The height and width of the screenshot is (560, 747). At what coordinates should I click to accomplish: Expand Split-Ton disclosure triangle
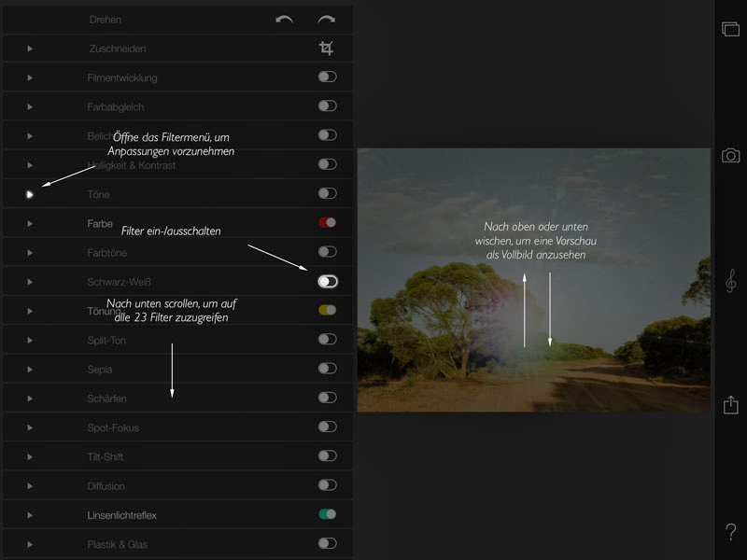30,340
